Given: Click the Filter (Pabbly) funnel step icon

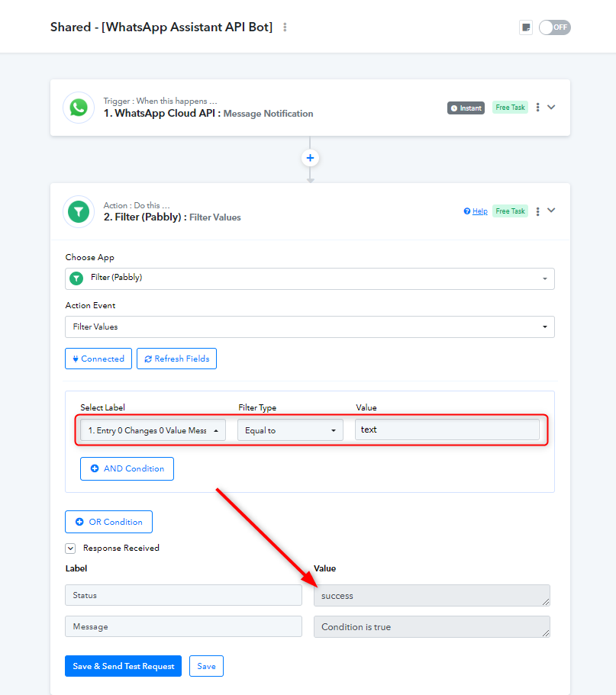Looking at the screenshot, I should [x=79, y=212].
